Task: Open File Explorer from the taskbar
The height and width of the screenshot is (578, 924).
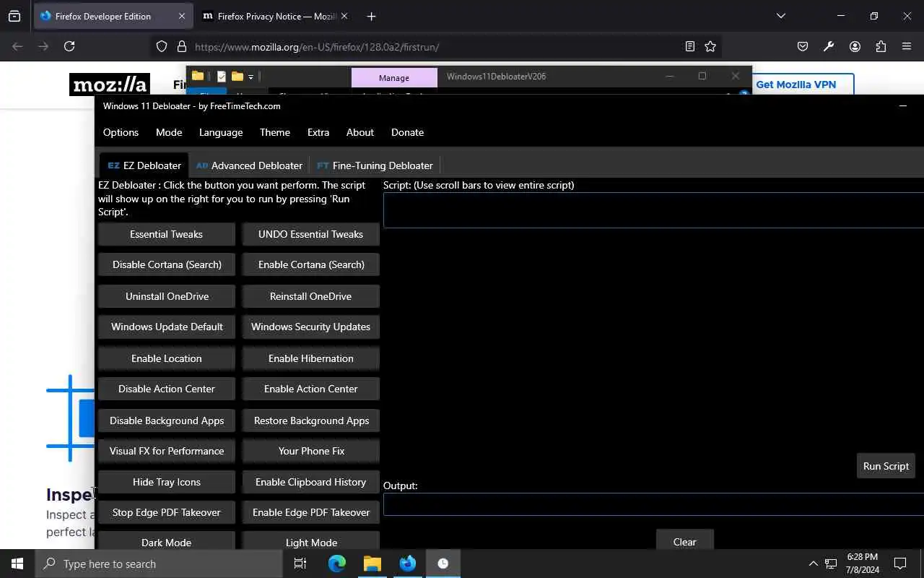Action: 372,564
